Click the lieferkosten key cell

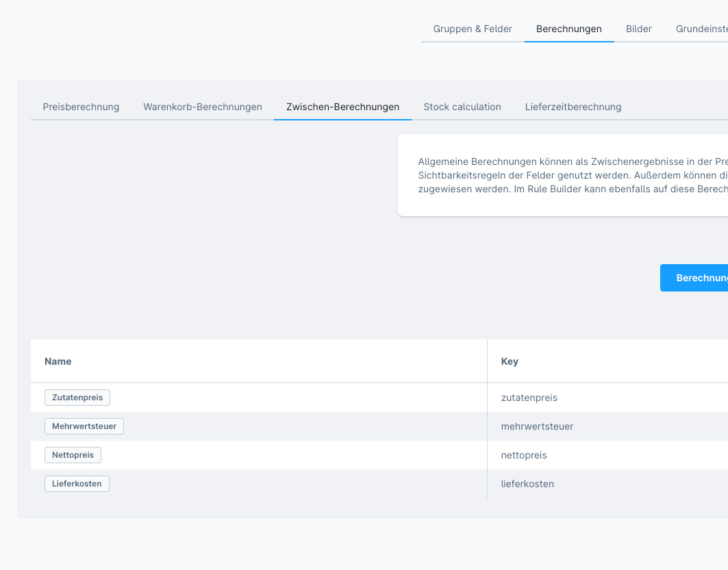(527, 484)
